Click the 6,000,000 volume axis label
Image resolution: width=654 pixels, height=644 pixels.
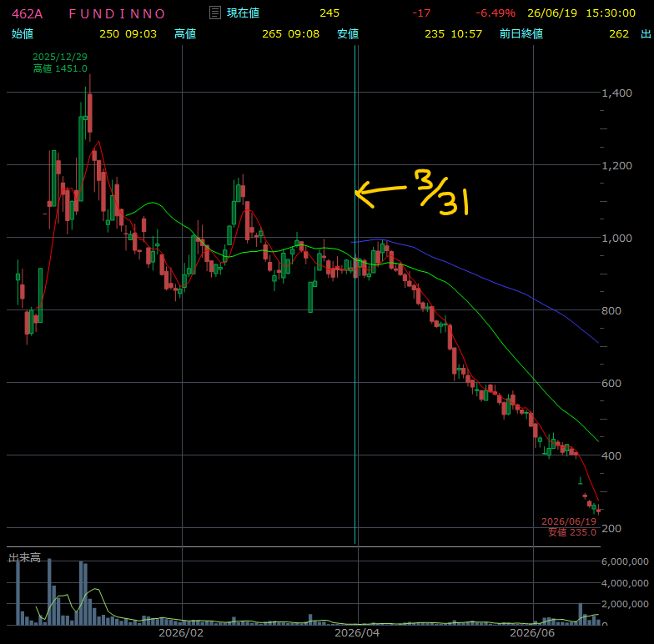(x=625, y=561)
